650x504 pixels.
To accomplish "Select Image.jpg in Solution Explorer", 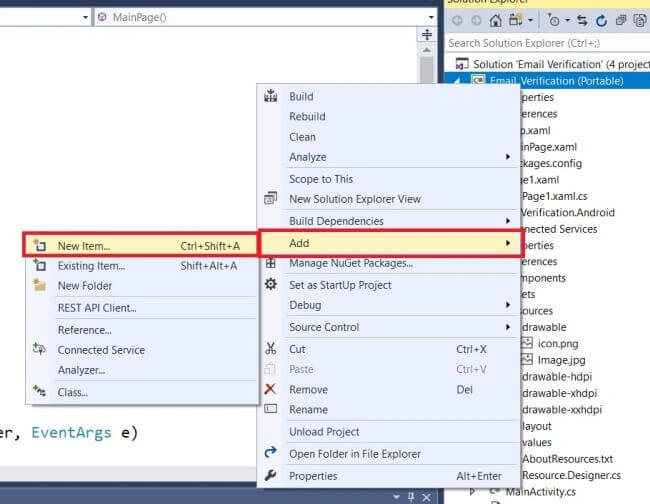I will 561,360.
